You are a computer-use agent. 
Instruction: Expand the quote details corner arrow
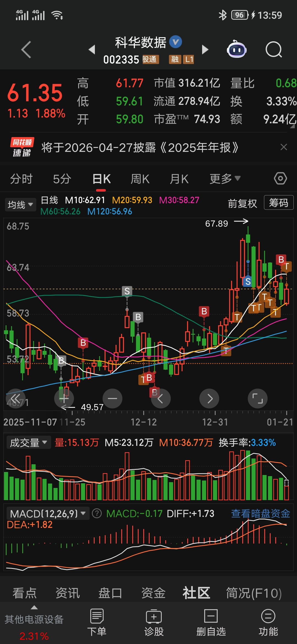pyautogui.click(x=293, y=126)
